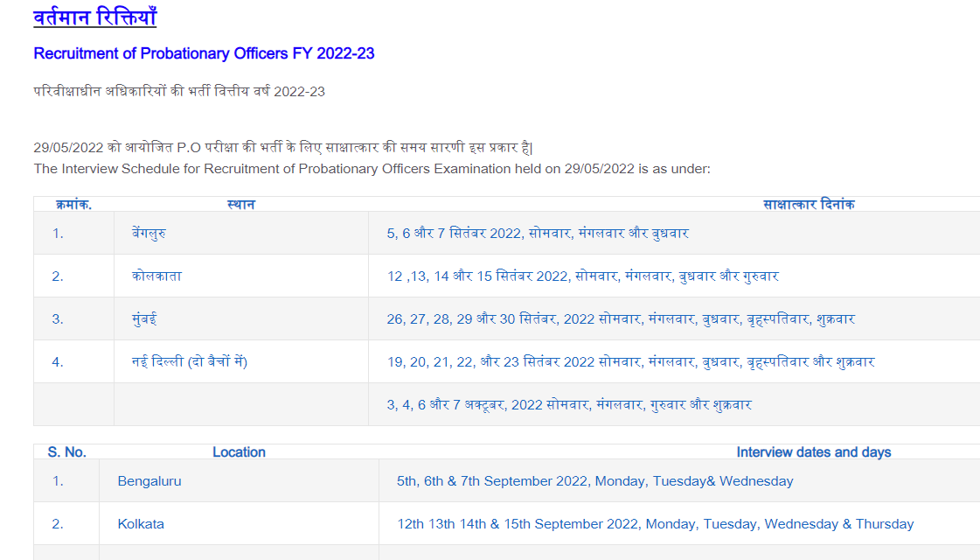Click the S. No. column header

click(x=66, y=452)
